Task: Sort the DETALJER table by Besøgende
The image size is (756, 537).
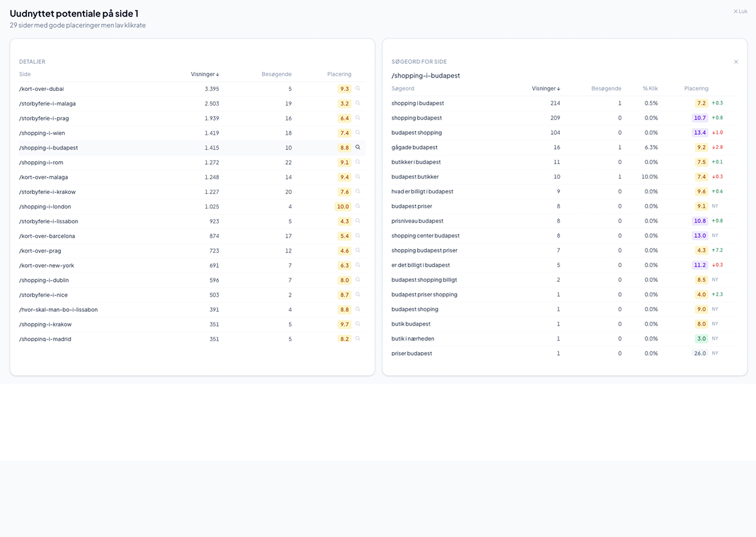Action: click(276, 74)
